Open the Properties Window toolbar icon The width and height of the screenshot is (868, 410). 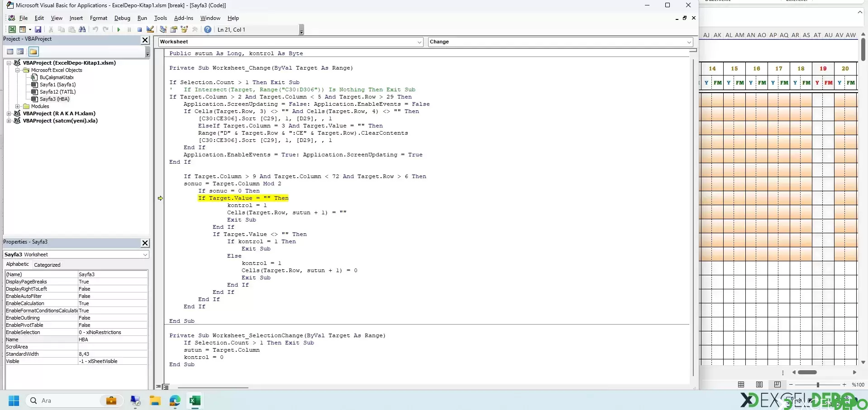pos(174,29)
